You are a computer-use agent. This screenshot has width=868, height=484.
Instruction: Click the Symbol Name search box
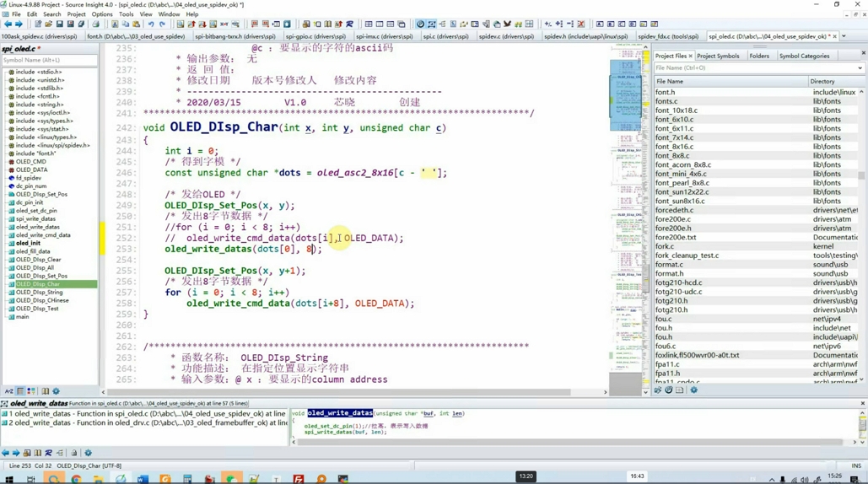(49, 60)
